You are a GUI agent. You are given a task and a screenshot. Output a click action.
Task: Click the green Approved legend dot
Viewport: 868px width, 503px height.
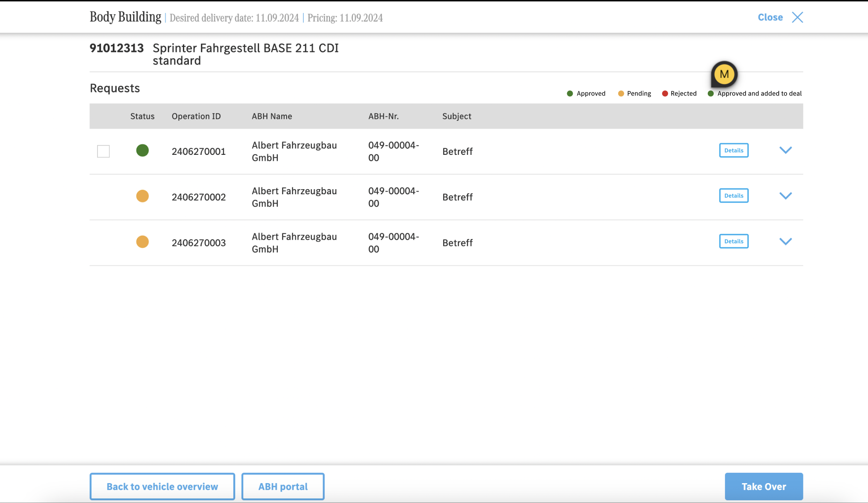[570, 93]
